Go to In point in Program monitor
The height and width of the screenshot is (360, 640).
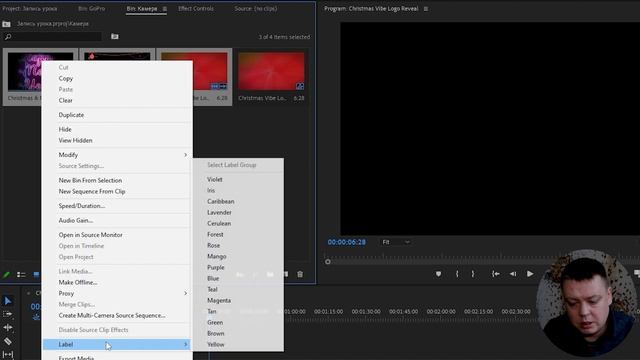(x=496, y=274)
